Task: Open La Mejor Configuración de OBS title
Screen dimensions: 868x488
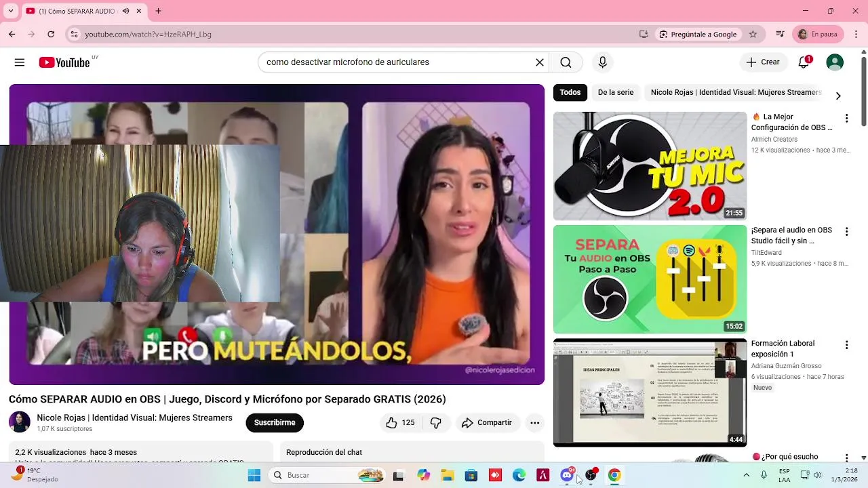Action: pyautogui.click(x=792, y=122)
